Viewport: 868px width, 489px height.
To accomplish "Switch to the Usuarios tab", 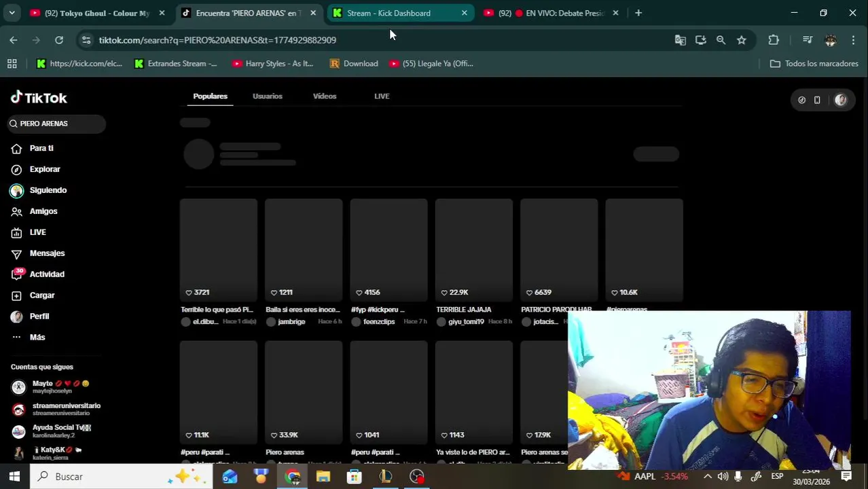I will 267,96.
